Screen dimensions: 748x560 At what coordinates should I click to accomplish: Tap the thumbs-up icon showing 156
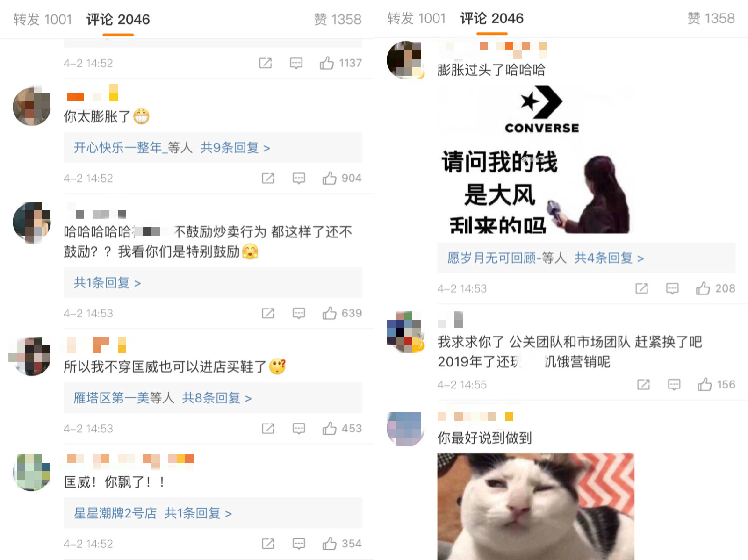705,384
